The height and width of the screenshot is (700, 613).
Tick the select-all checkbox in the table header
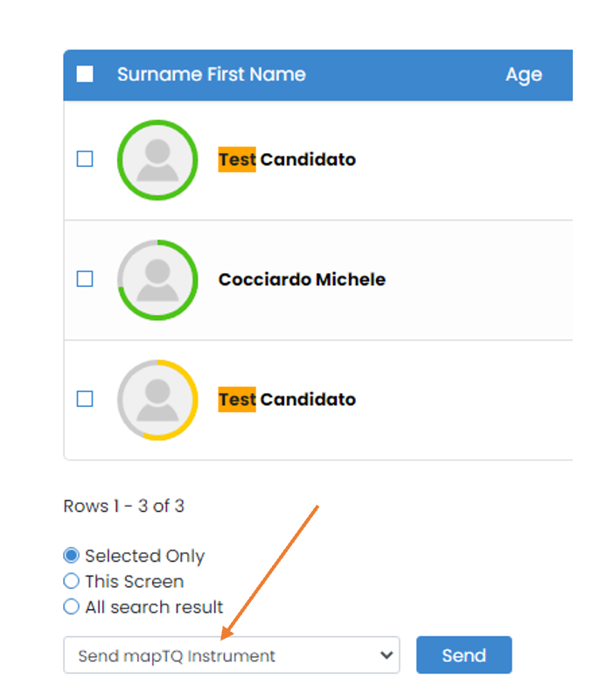point(85,74)
